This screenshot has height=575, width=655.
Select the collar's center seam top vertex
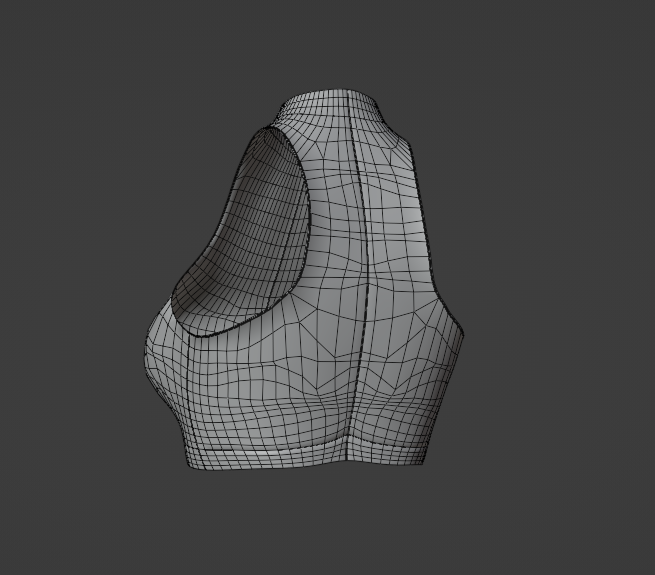tap(348, 91)
